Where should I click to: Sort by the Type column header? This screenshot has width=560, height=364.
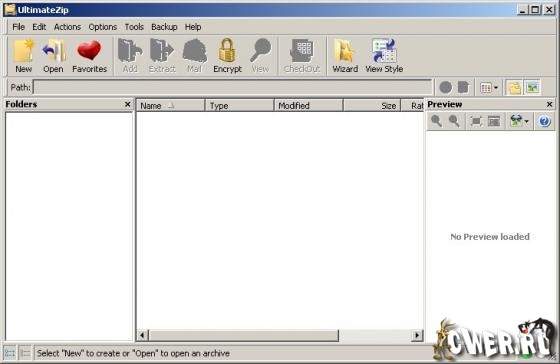tap(240, 106)
